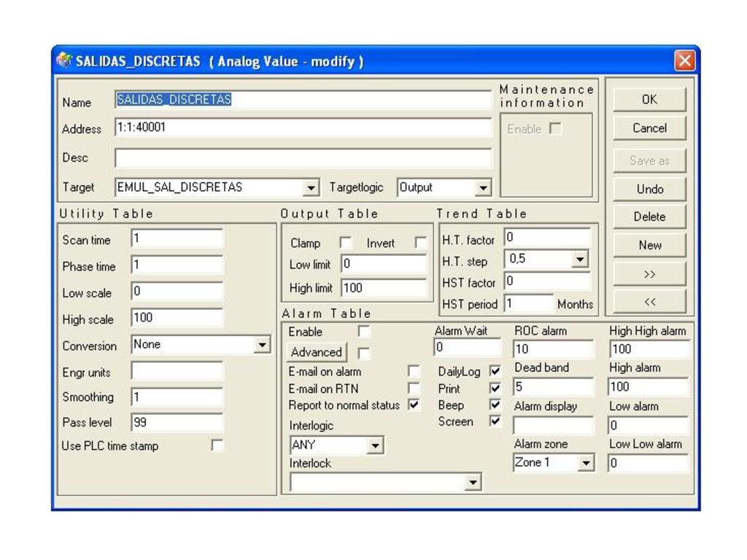The width and height of the screenshot is (747, 560).
Task: Open the Interlogic ANY dropdown
Action: (x=376, y=446)
